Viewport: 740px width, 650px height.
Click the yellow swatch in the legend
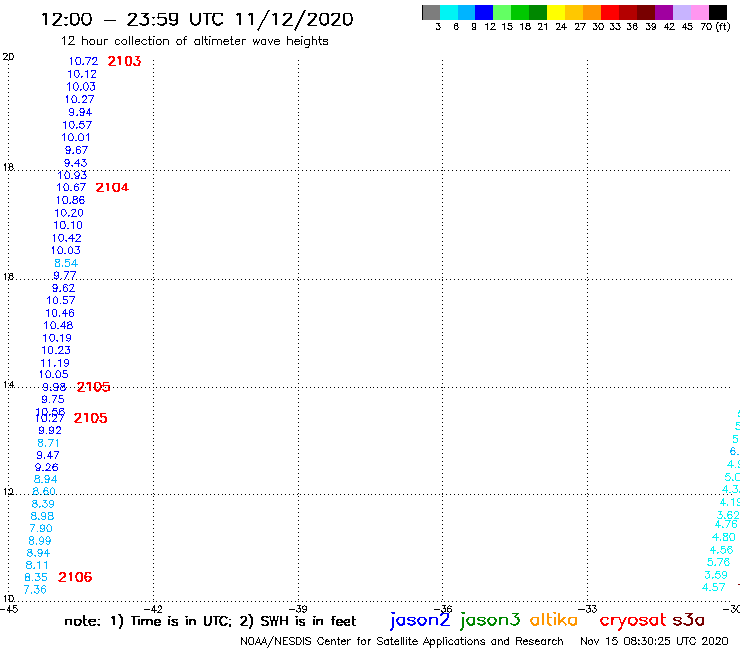(556, 12)
